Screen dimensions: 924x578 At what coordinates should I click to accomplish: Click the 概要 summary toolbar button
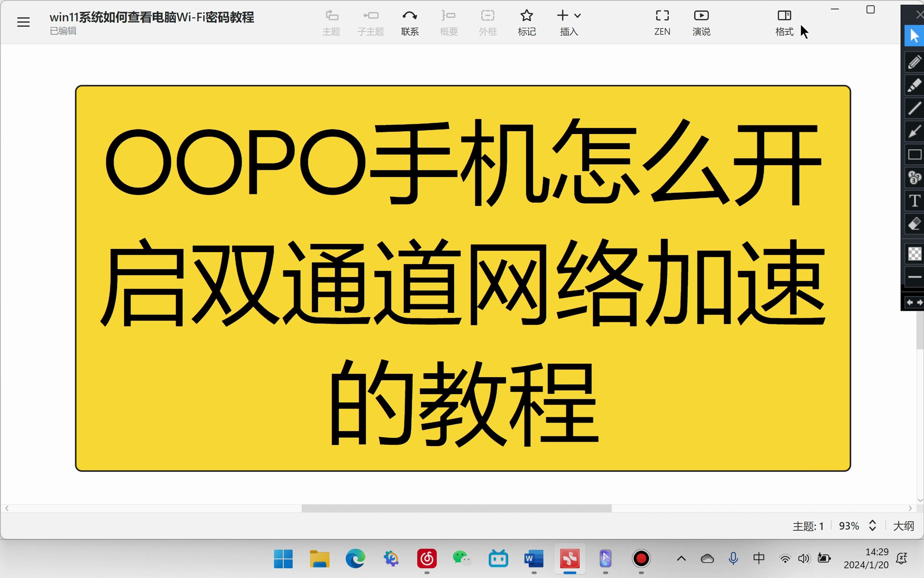pyautogui.click(x=449, y=23)
